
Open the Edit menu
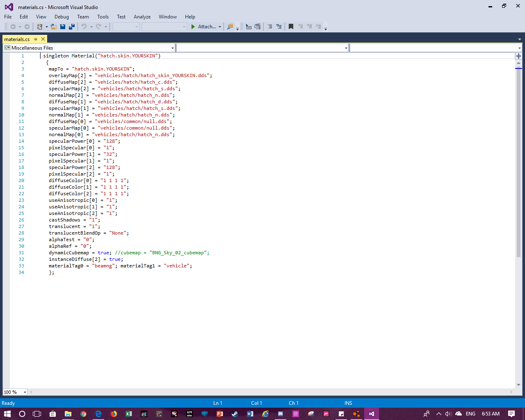coord(24,17)
